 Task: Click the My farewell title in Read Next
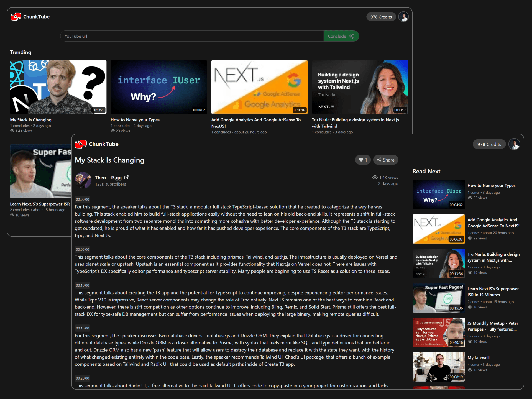tap(479, 358)
